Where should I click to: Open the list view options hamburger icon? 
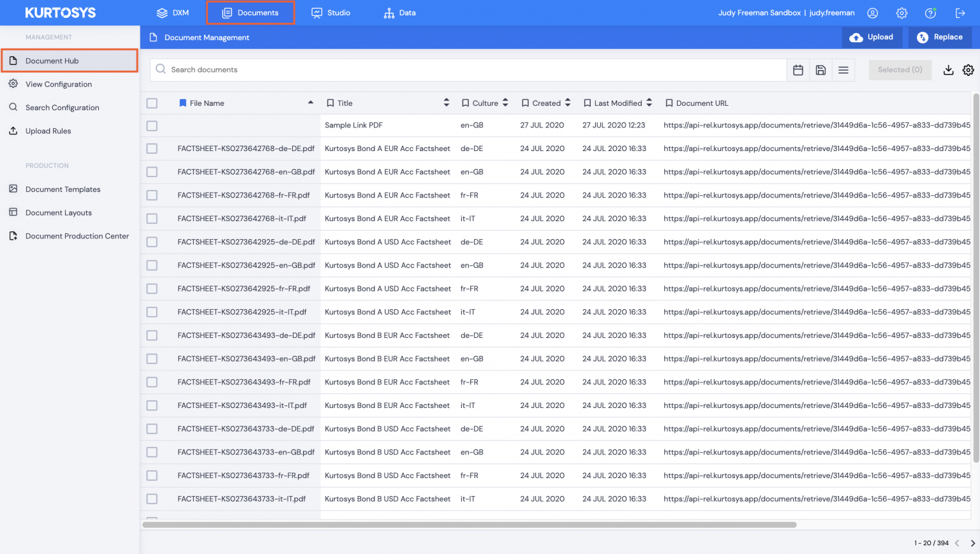point(843,69)
